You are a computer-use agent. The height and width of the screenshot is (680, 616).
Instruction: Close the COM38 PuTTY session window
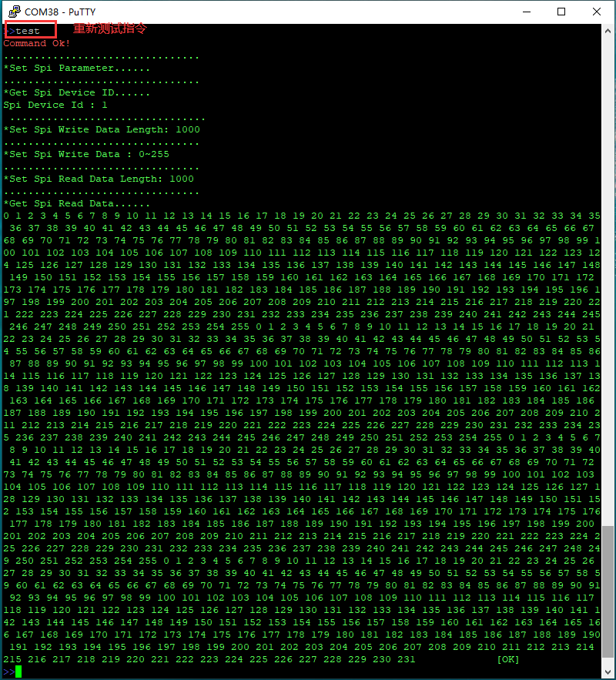pos(597,12)
